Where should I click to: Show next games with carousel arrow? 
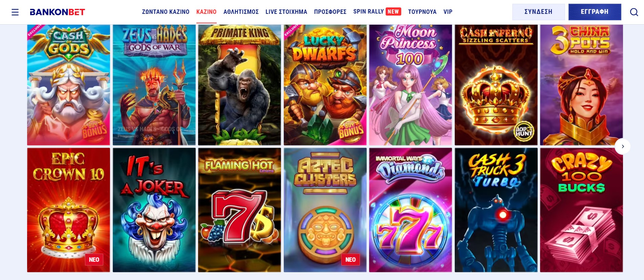pyautogui.click(x=622, y=146)
